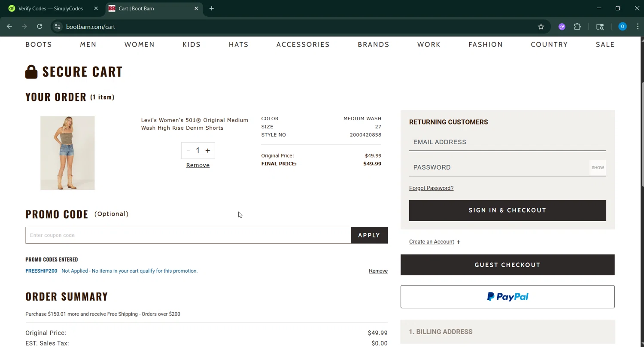Open the BOOTS navigation menu
644x347 pixels.
pos(39,44)
